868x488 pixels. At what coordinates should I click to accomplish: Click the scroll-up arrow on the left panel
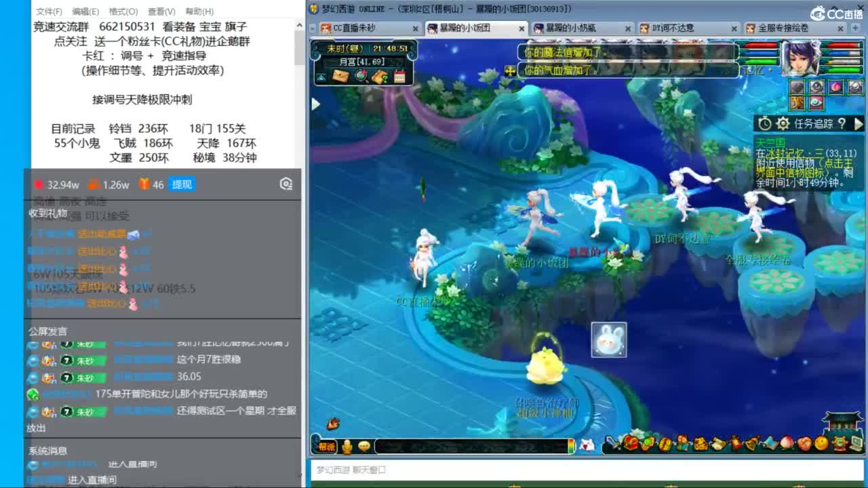coord(299,24)
